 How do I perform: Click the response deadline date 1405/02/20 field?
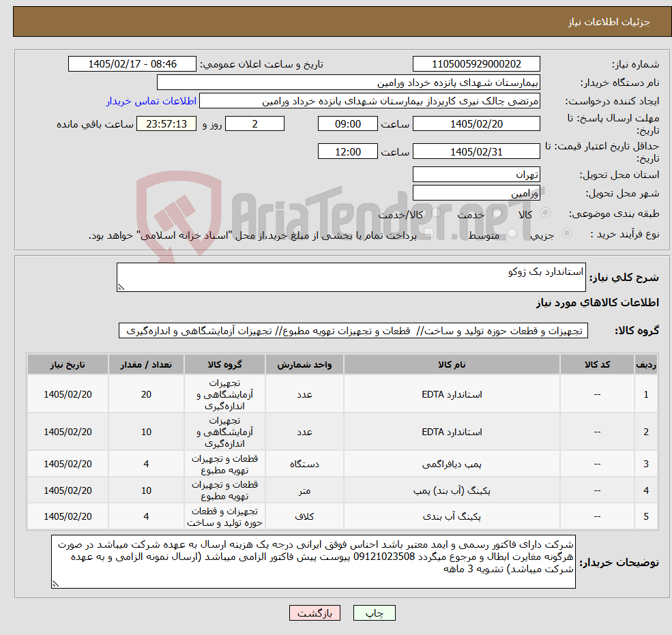[x=476, y=124]
